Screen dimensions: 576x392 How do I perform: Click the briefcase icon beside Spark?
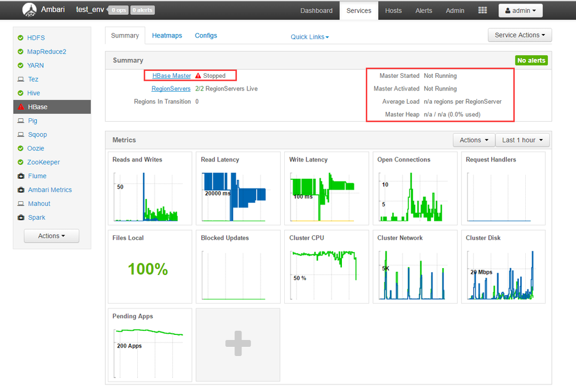coord(21,217)
